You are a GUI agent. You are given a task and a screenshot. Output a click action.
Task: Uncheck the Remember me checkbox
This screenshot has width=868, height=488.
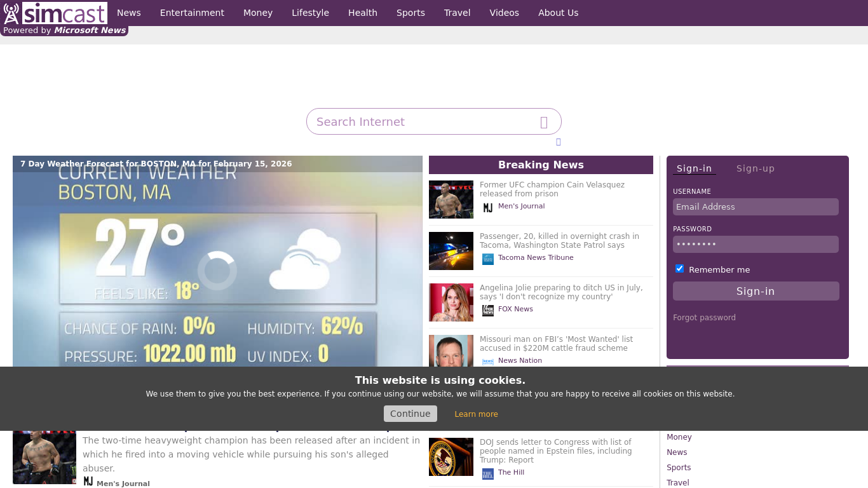coord(679,269)
